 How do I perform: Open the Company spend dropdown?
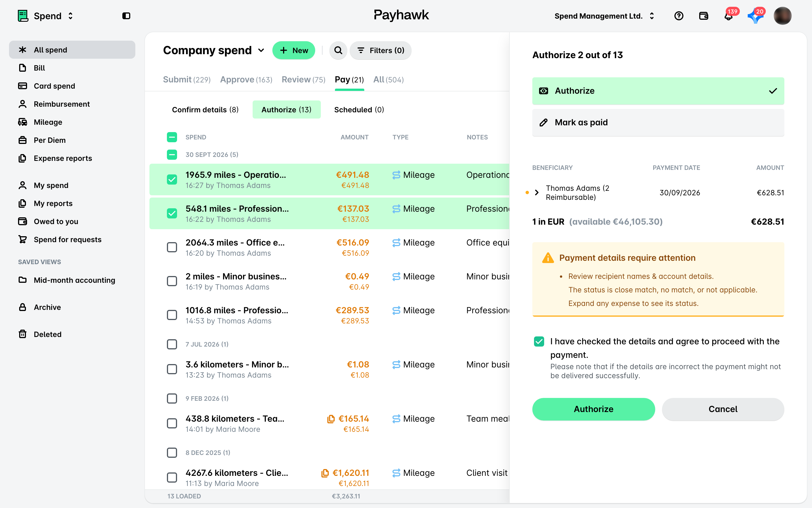pyautogui.click(x=214, y=51)
